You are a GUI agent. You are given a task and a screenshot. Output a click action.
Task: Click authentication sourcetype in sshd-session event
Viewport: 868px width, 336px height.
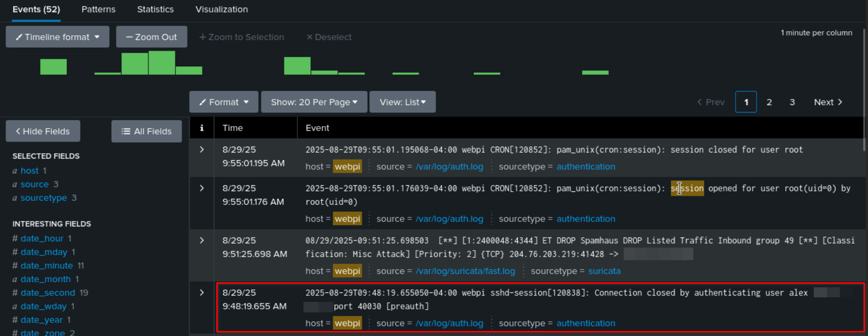coord(586,323)
